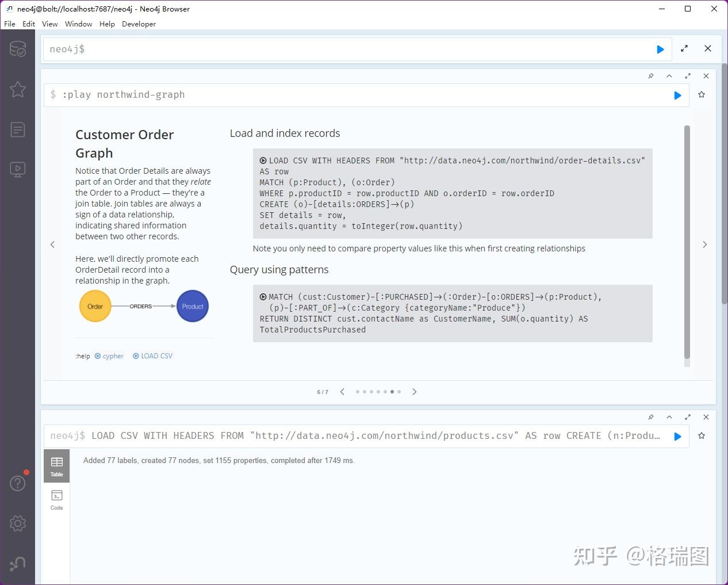This screenshot has height=585, width=728.
Task: Open the About Neo4j sidebar icon
Action: [18, 564]
